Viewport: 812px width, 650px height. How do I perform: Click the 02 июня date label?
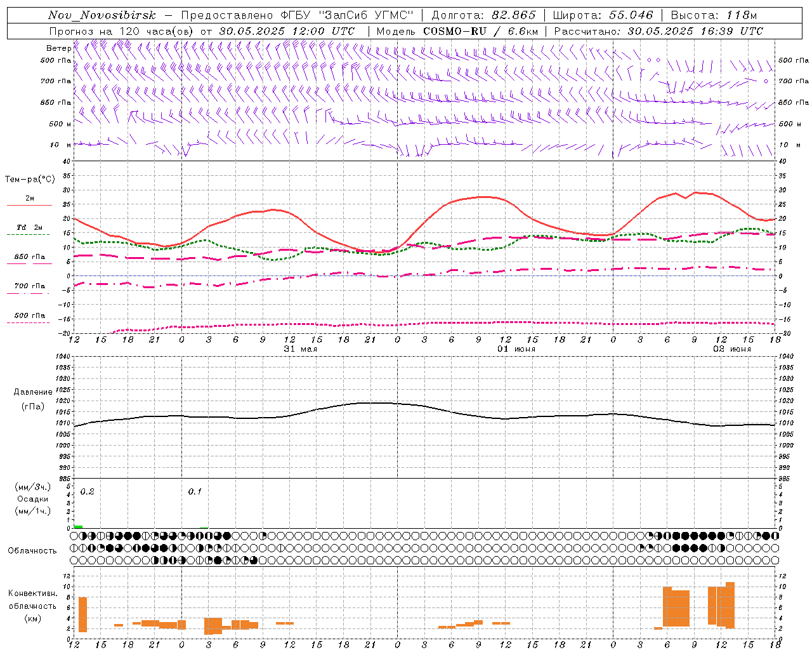point(731,349)
